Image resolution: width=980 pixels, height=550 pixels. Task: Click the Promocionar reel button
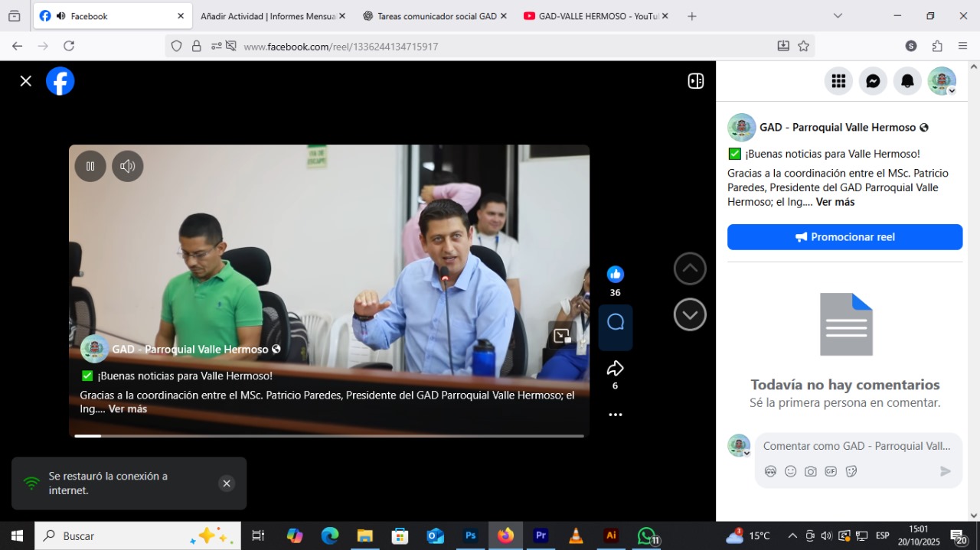(x=844, y=237)
